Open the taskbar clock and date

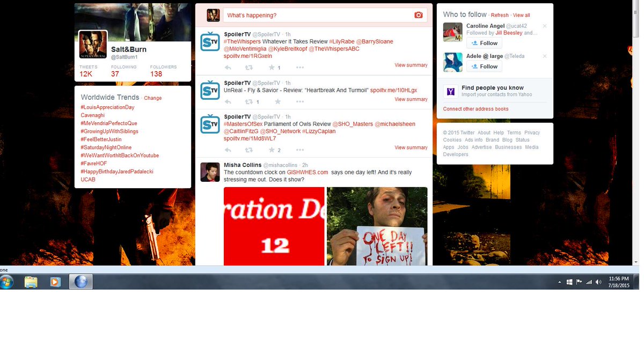point(619,282)
